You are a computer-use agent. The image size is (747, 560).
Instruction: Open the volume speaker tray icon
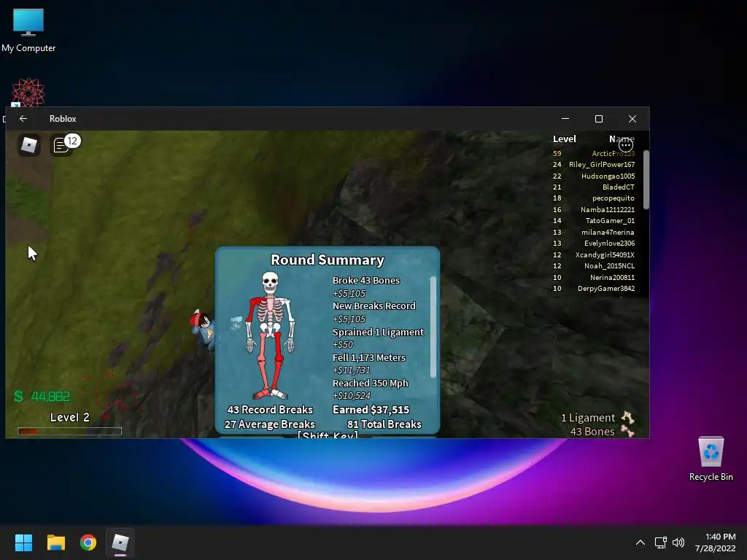click(x=678, y=542)
